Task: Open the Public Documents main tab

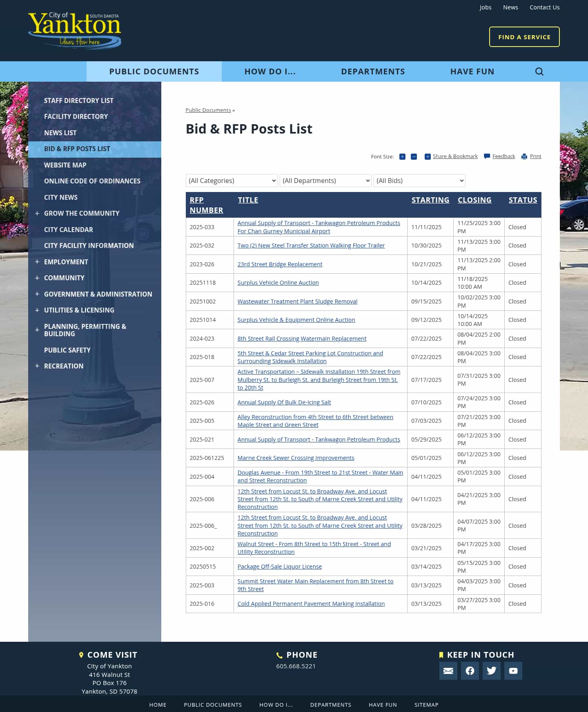Action: tap(154, 71)
